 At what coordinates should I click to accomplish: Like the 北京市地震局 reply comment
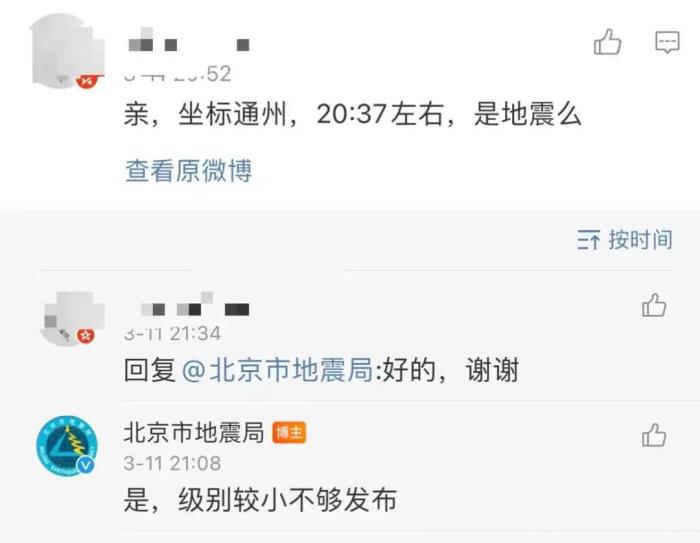tap(654, 435)
